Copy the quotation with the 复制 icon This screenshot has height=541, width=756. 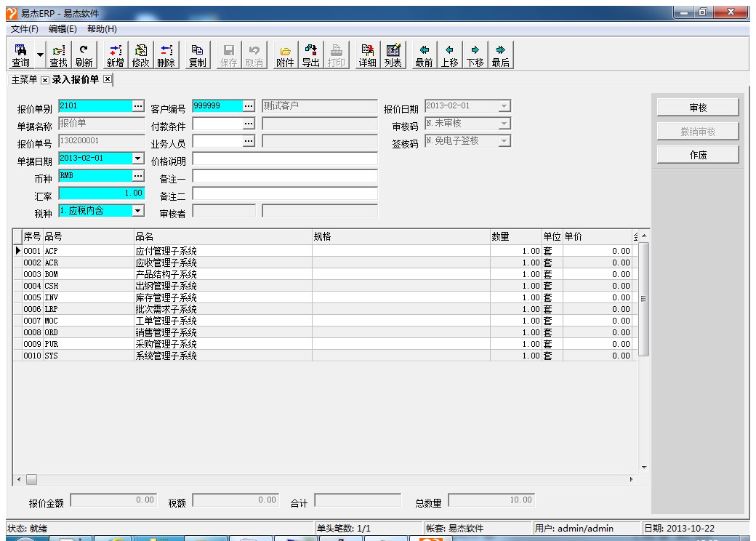click(197, 55)
